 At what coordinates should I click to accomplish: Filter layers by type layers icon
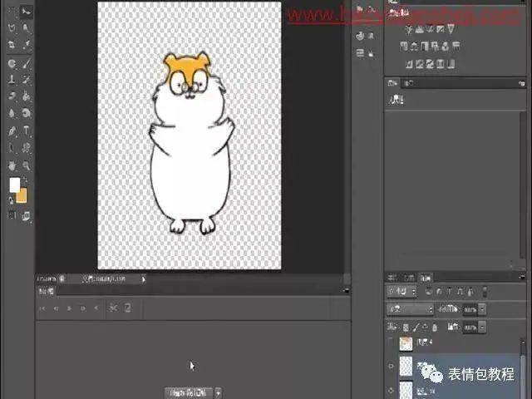tap(449, 292)
